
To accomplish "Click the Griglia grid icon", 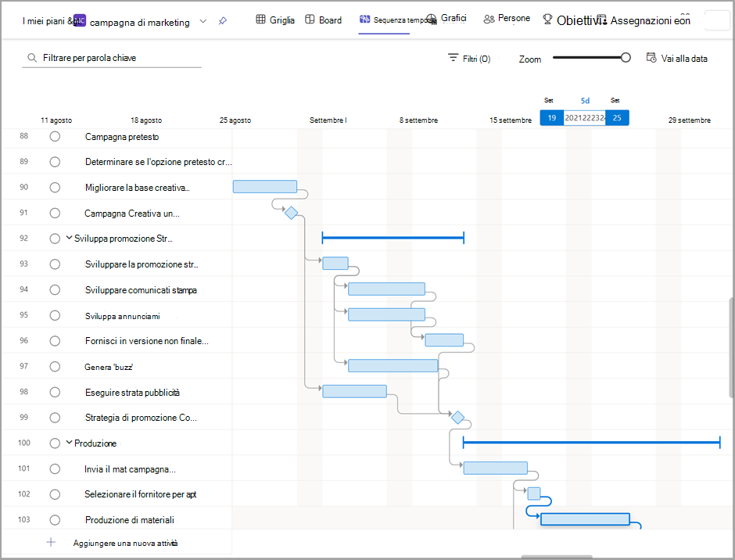I will tap(260, 20).
